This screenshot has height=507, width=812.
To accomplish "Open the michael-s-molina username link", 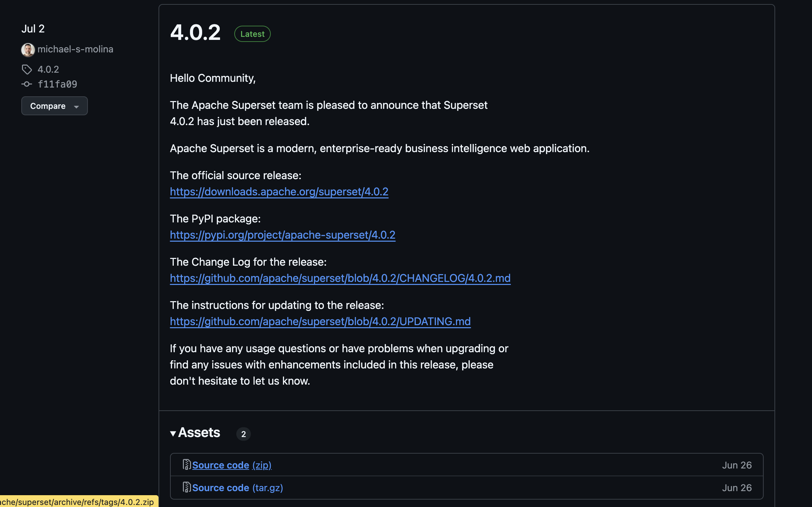I will click(76, 49).
